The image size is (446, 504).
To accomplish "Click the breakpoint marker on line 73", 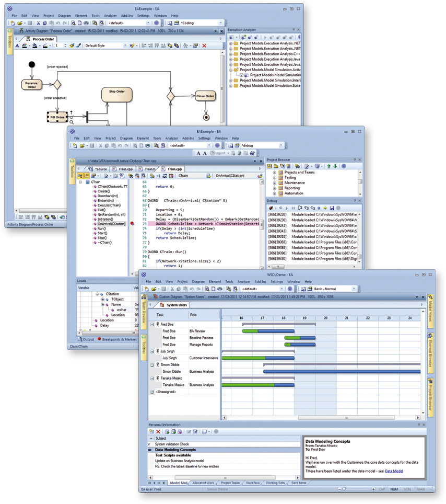I will coord(132,224).
